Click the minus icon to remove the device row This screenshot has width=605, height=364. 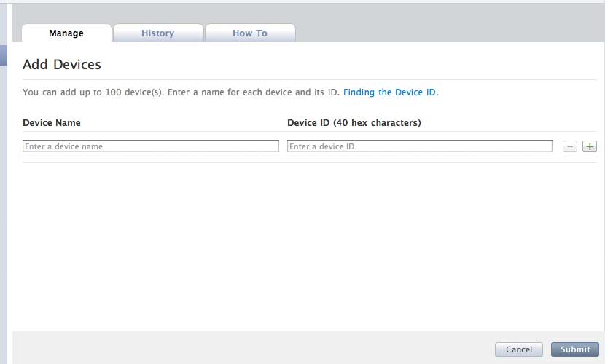570,146
